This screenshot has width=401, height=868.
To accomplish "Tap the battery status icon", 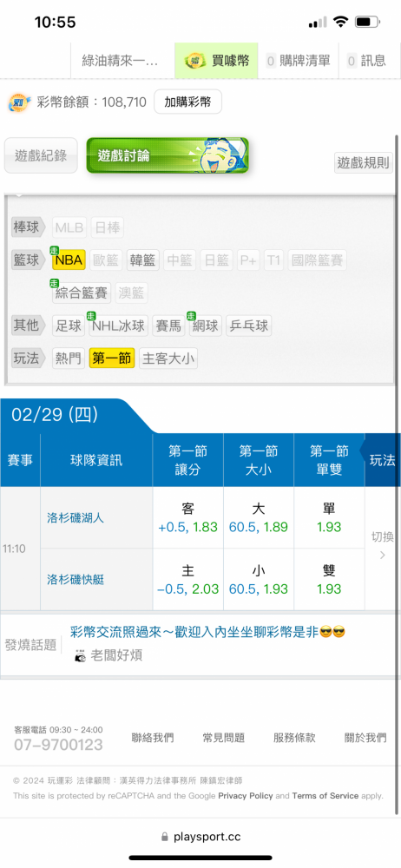I will [x=367, y=23].
